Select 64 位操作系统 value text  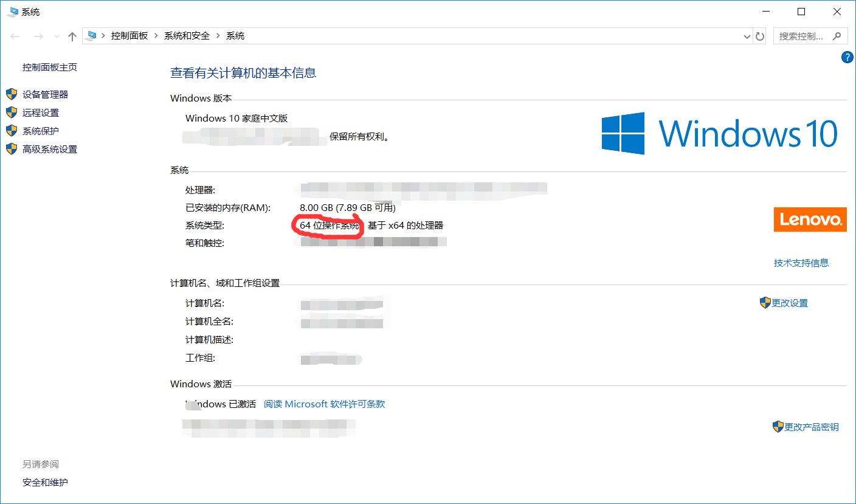[330, 225]
